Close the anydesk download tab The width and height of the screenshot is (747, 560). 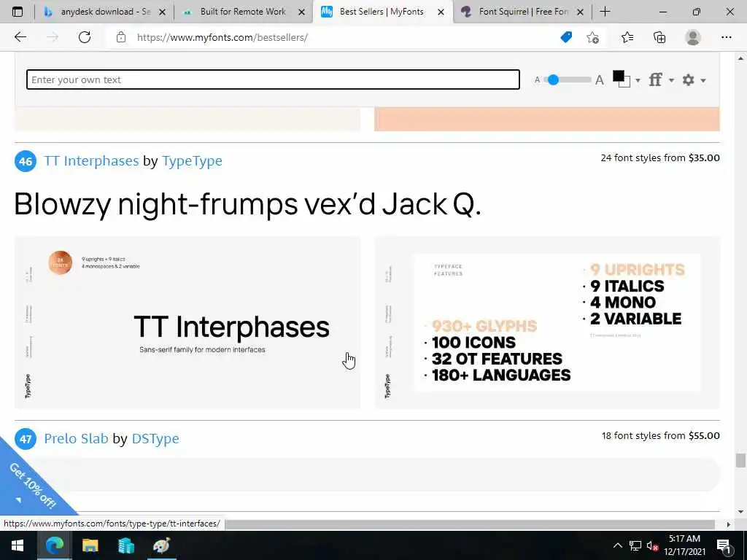pos(162,12)
